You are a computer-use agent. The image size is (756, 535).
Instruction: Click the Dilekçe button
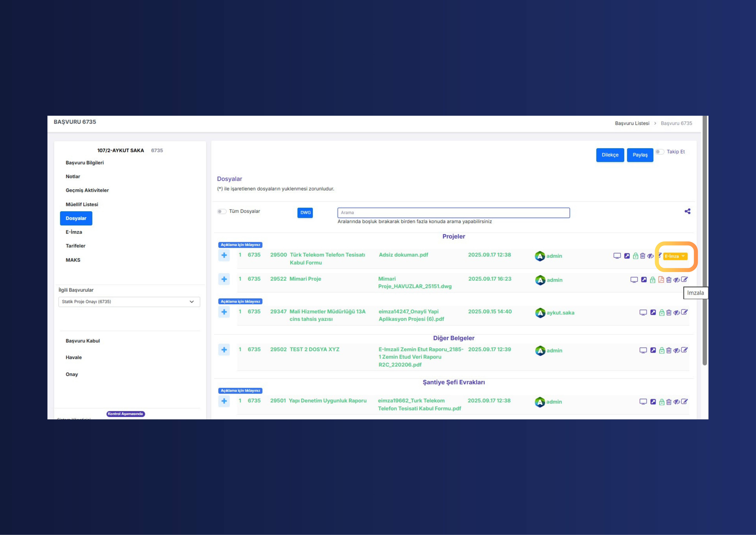pos(610,155)
